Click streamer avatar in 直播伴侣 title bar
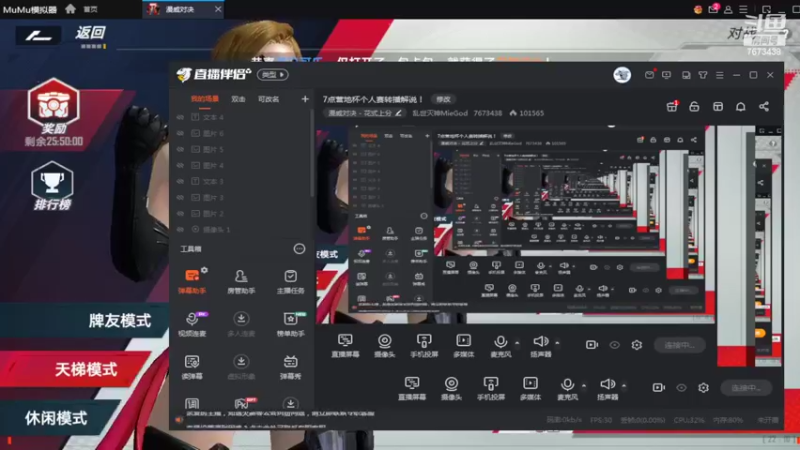 (622, 75)
